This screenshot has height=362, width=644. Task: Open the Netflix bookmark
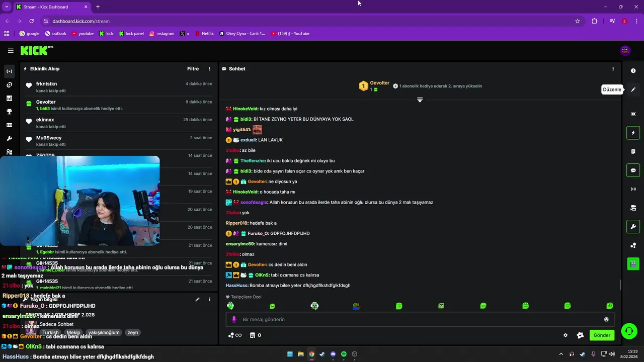coord(204,34)
